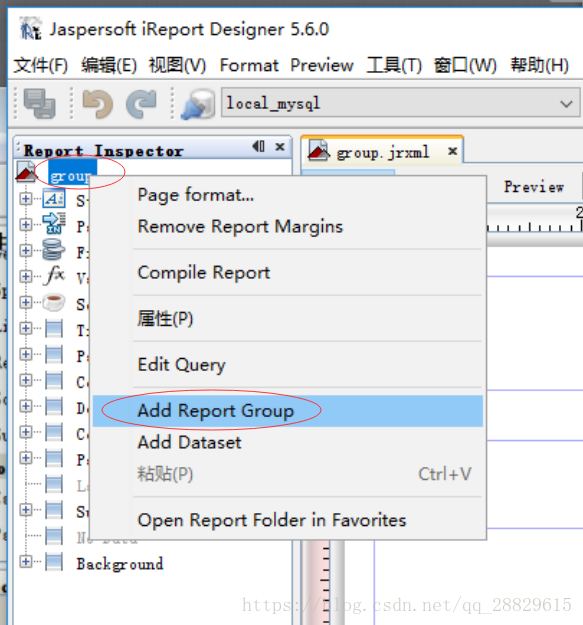The image size is (583, 625).
Task: Click the Summary band icon
Action: pyautogui.click(x=54, y=510)
